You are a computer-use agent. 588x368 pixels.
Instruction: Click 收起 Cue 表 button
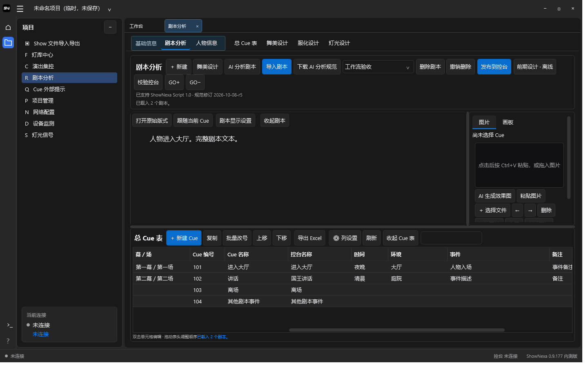point(400,238)
